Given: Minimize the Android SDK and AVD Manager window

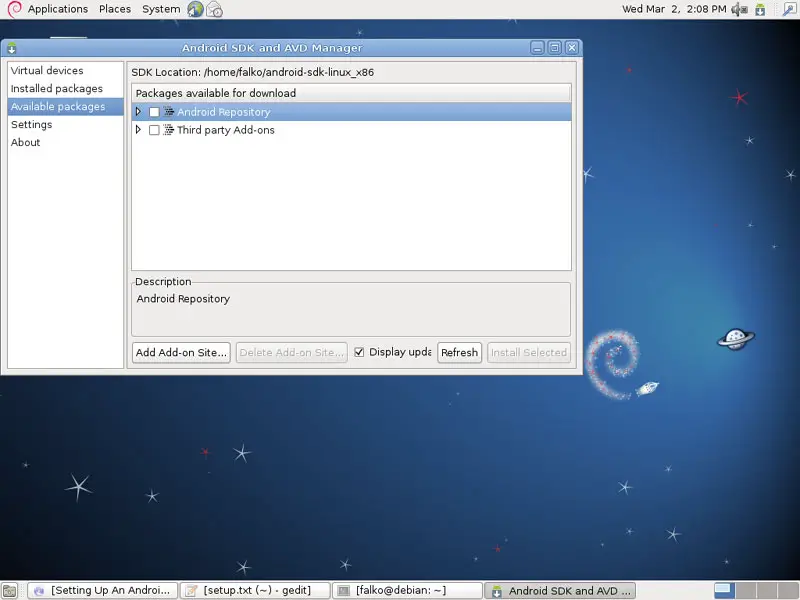Looking at the screenshot, I should [537, 48].
